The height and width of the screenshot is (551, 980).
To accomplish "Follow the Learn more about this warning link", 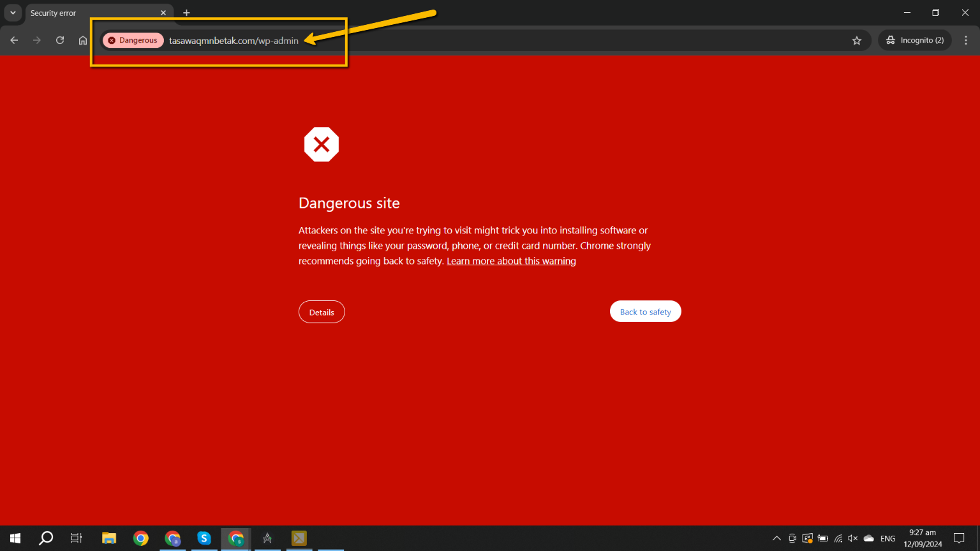I will tap(511, 261).
